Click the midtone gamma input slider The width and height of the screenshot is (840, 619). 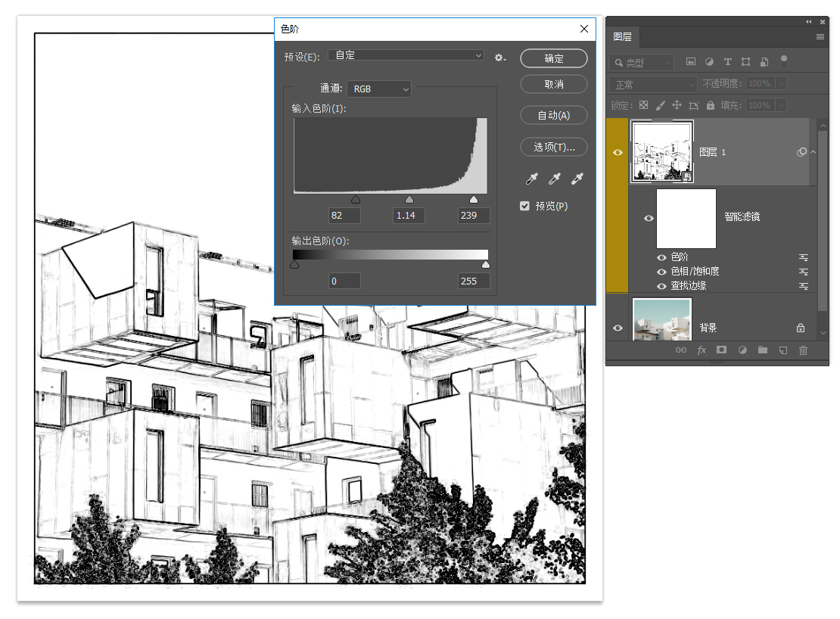tap(409, 200)
